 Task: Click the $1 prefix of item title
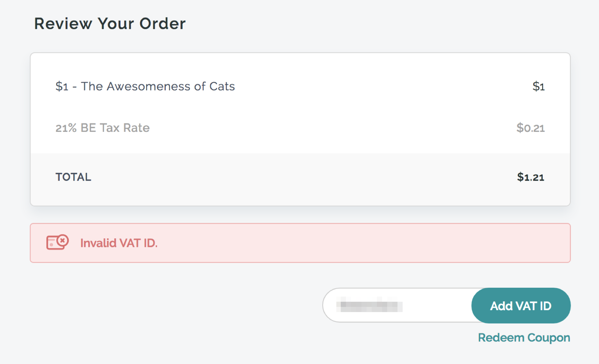(x=62, y=86)
